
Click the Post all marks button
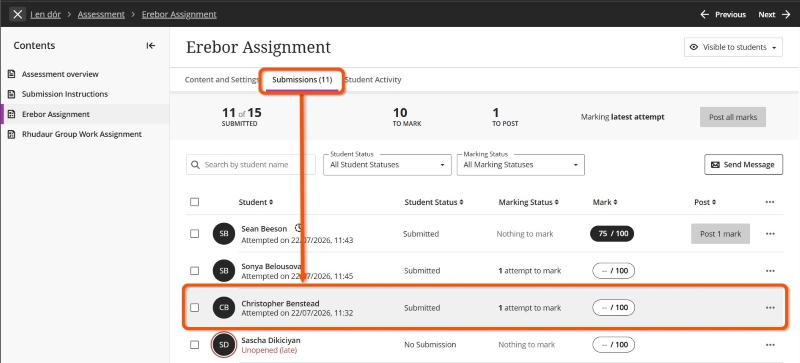coord(733,117)
